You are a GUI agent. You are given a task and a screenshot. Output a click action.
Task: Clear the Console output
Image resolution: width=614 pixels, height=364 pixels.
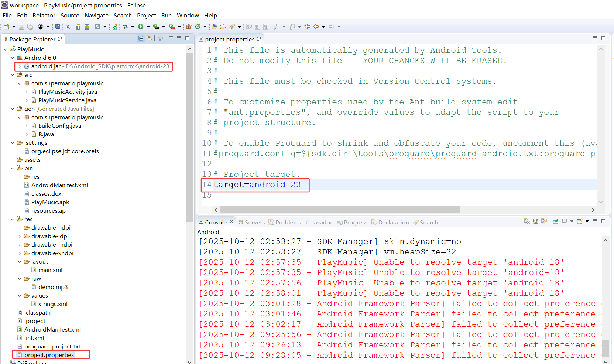(527, 221)
